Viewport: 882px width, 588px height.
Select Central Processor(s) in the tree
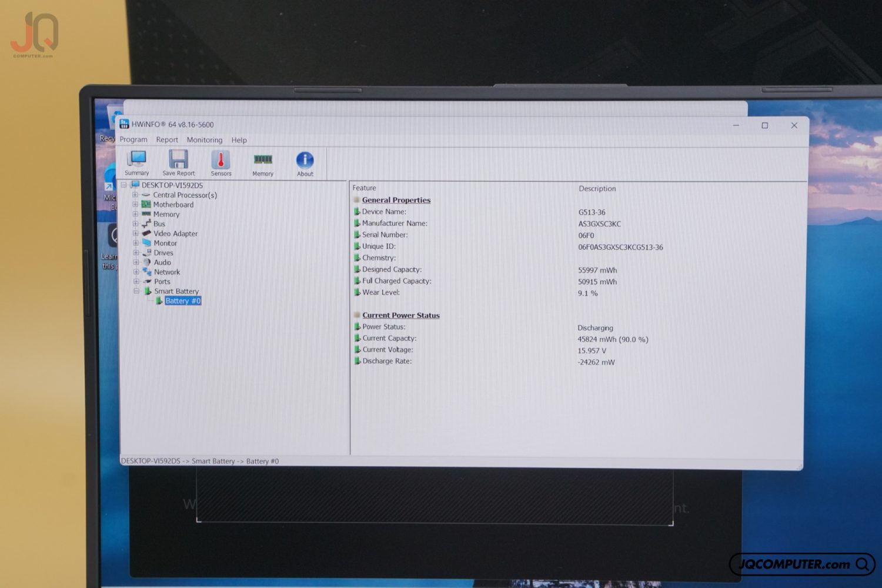(185, 195)
